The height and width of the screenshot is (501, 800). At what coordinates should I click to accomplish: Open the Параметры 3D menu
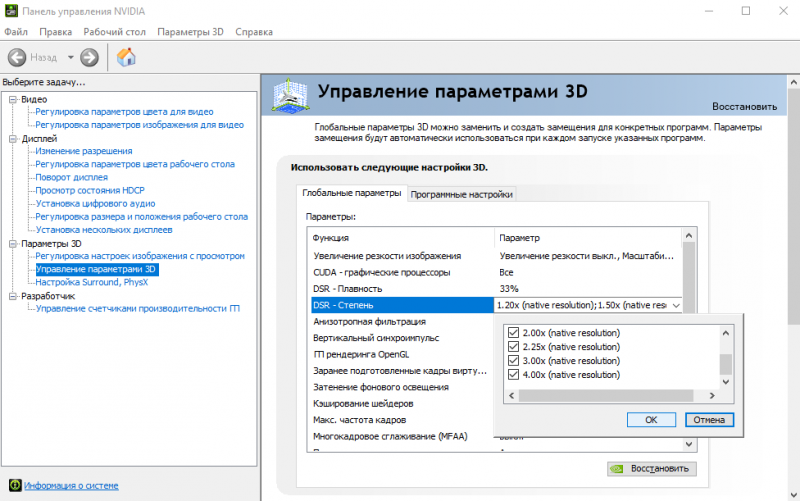coord(190,32)
